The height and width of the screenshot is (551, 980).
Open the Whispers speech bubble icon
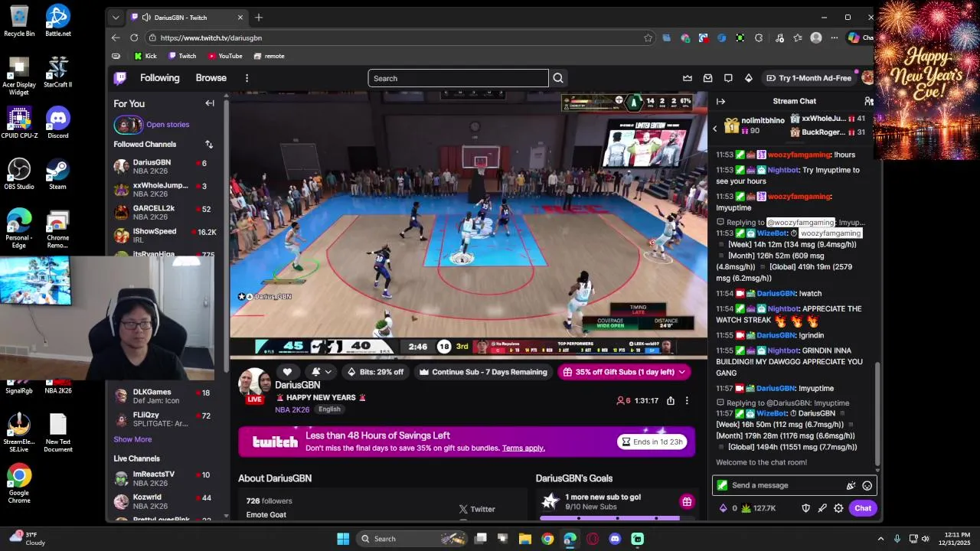click(728, 78)
